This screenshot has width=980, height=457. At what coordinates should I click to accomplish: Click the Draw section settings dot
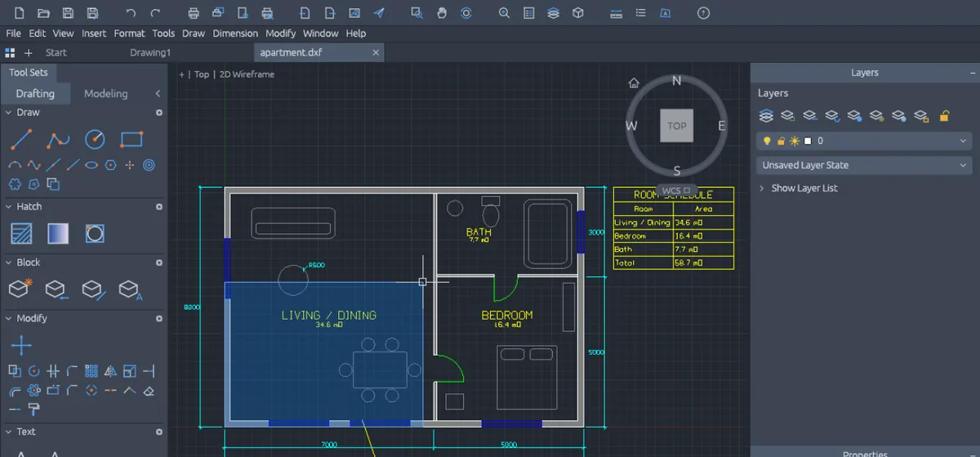[x=159, y=113]
